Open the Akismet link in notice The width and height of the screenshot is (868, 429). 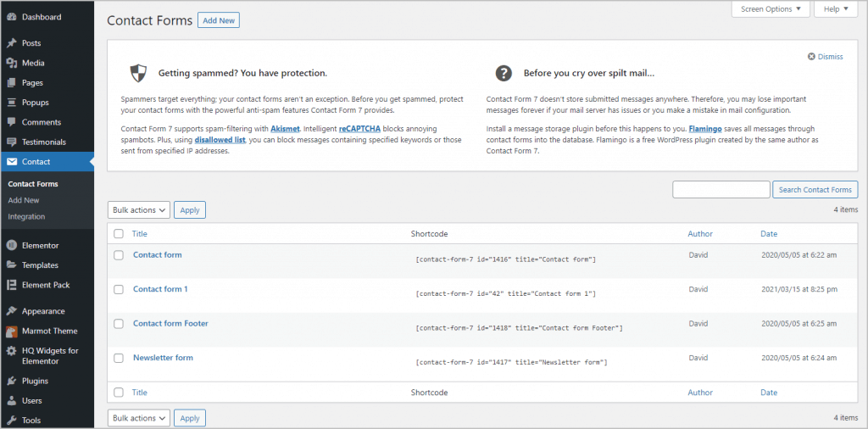point(285,127)
